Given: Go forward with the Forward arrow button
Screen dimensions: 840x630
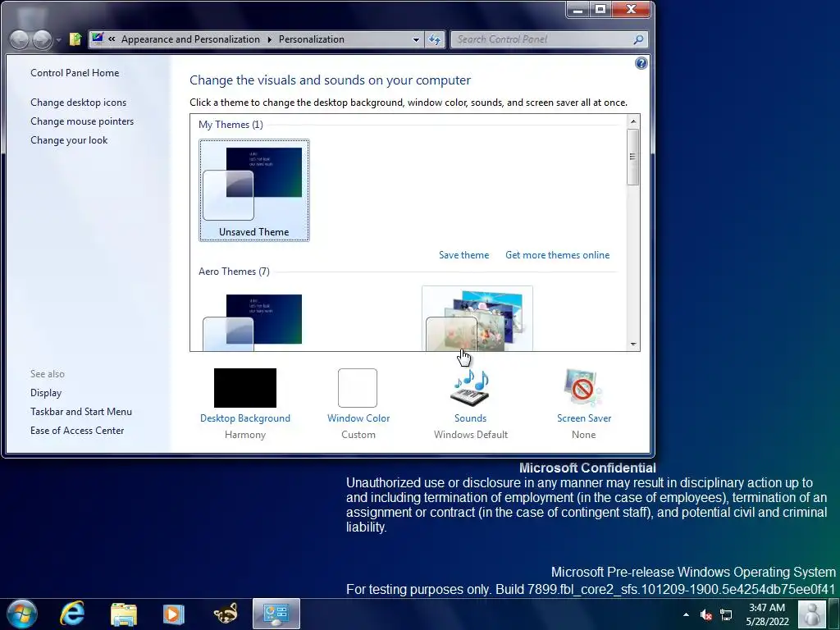Looking at the screenshot, I should (43, 39).
